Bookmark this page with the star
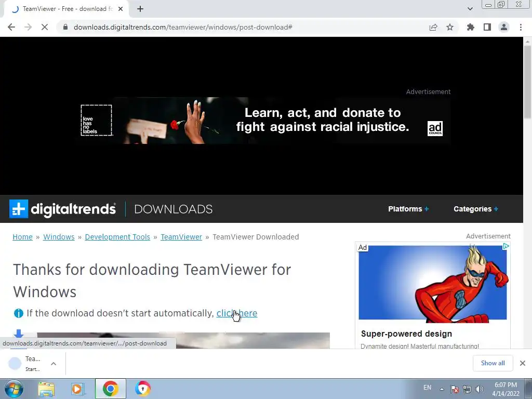Screen dimensions: 532x399 [x=450, y=27]
